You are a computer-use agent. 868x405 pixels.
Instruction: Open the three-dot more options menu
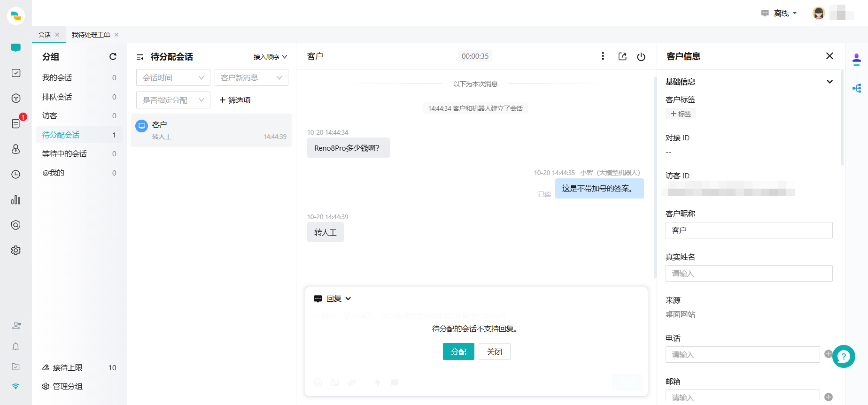[603, 56]
